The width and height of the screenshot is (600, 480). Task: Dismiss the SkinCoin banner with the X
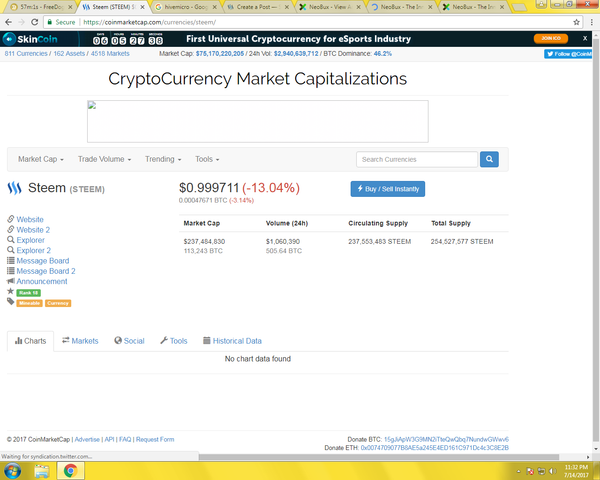(x=585, y=38)
